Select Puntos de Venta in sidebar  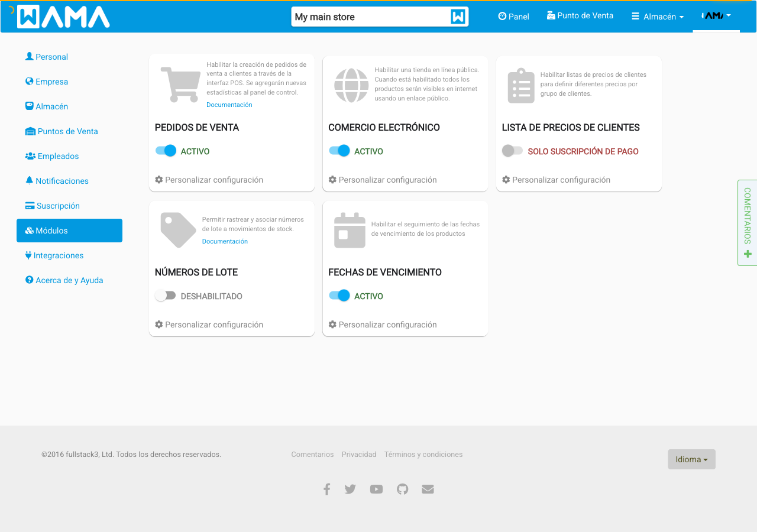(x=69, y=131)
